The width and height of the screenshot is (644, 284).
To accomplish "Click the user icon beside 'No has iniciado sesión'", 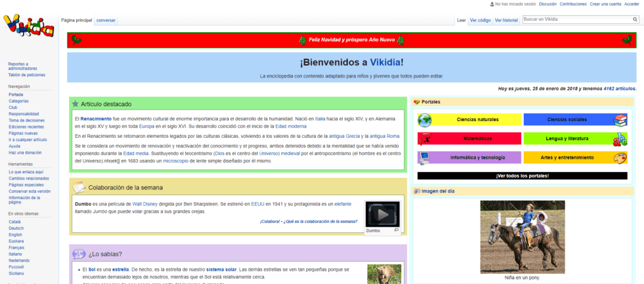I will click(492, 4).
